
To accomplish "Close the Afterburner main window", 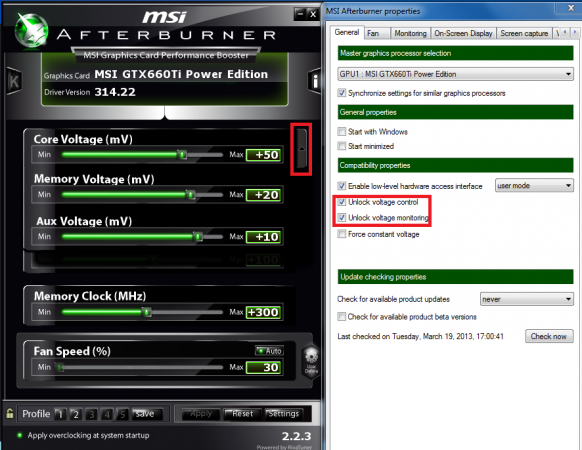I will (313, 14).
